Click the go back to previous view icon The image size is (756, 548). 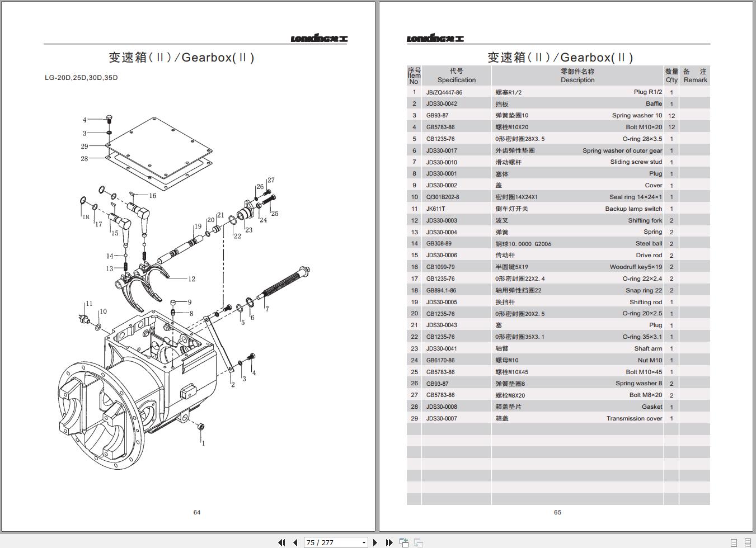click(x=403, y=542)
